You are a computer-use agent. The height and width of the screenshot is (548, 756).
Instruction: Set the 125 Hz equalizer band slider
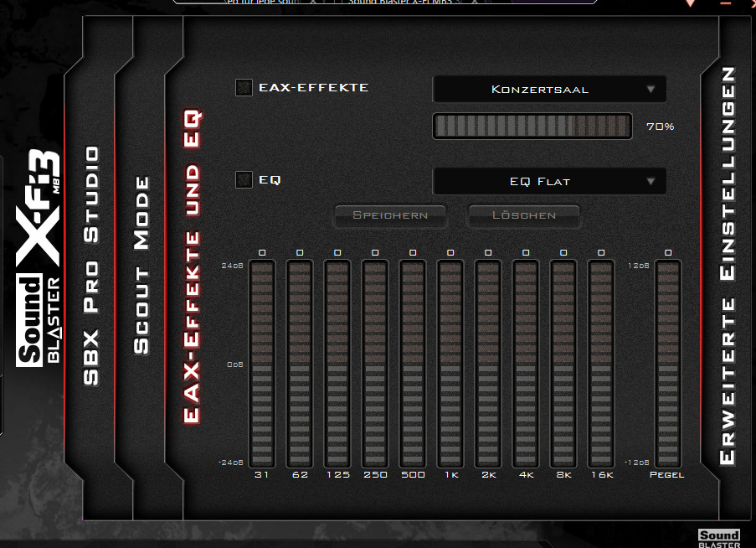[337, 364]
